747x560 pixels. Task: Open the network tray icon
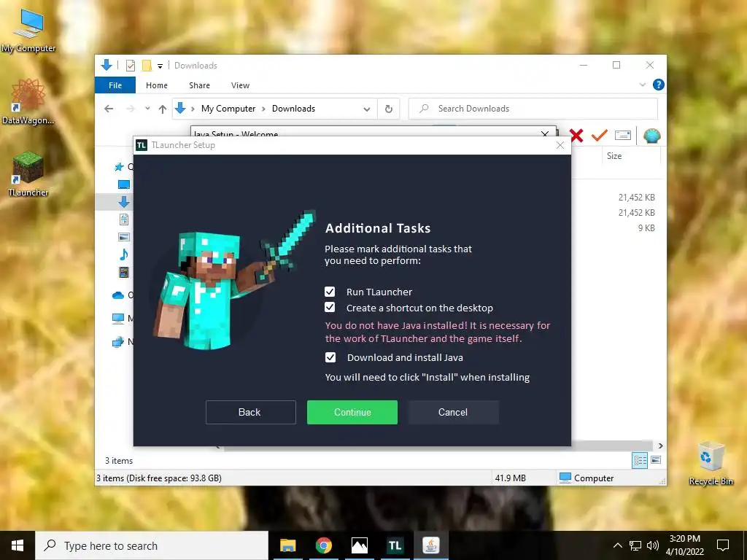[635, 545]
